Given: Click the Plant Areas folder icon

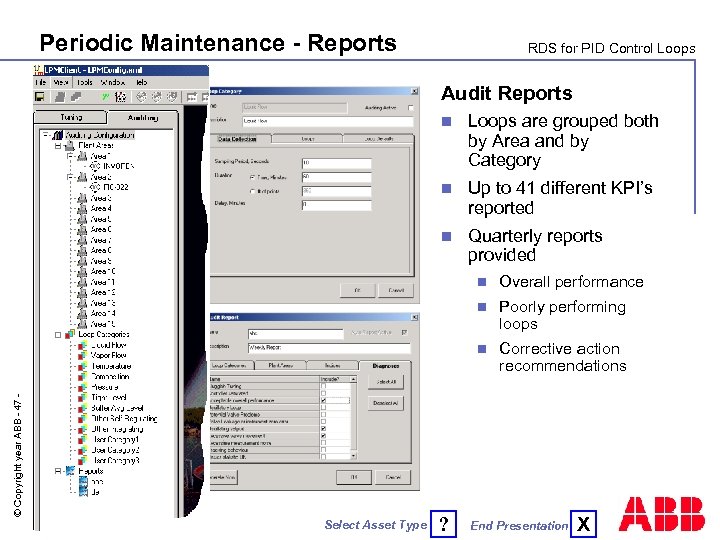Looking at the screenshot, I should coord(70,146).
